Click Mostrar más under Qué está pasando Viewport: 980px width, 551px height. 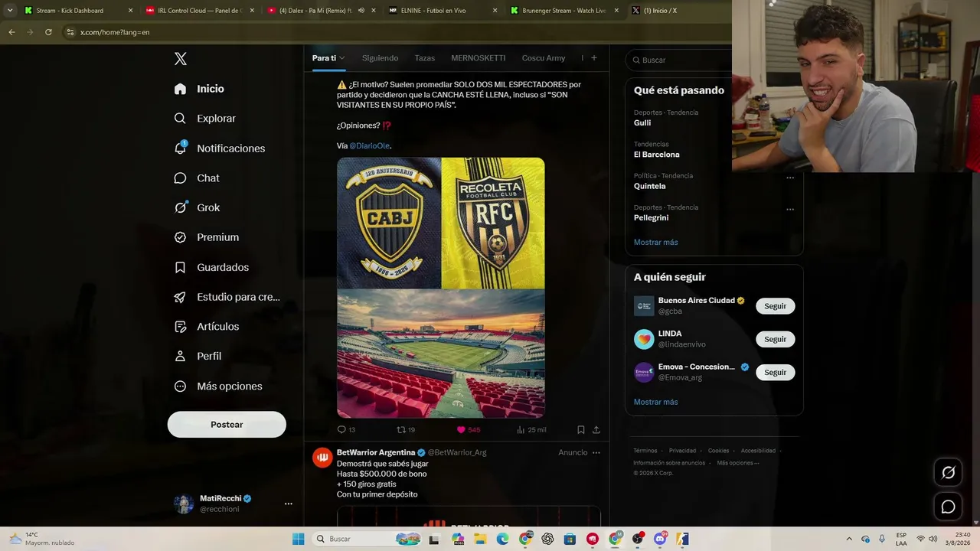(656, 243)
